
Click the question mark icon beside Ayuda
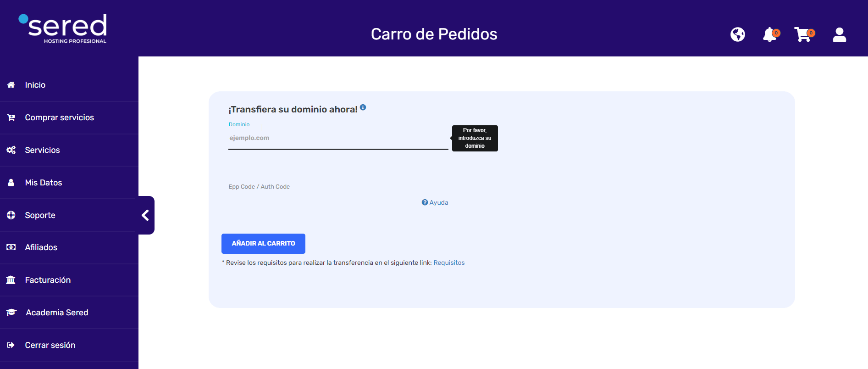(x=425, y=202)
